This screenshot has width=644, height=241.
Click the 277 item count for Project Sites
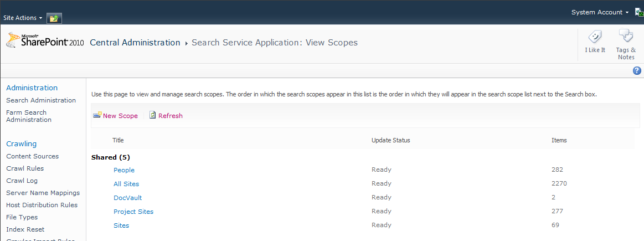coord(557,212)
